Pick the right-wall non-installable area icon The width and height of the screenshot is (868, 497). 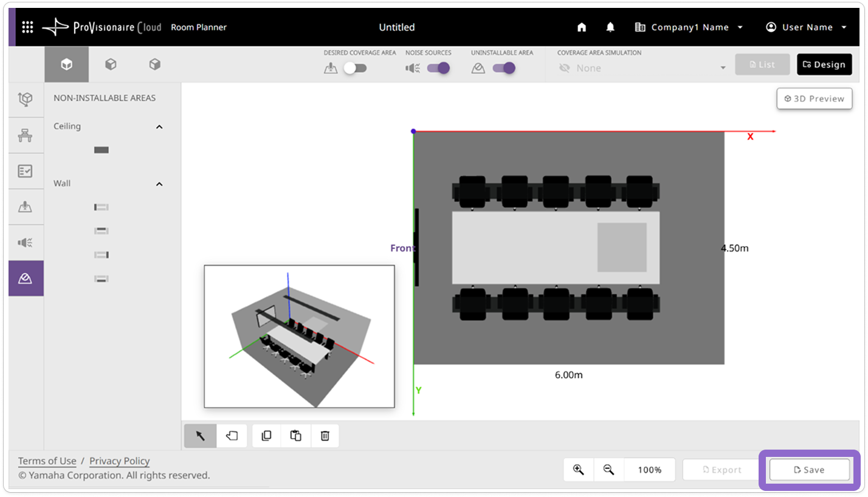[x=102, y=255]
